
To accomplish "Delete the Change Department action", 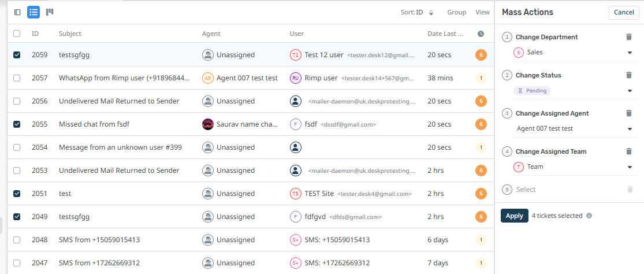I will [x=629, y=37].
